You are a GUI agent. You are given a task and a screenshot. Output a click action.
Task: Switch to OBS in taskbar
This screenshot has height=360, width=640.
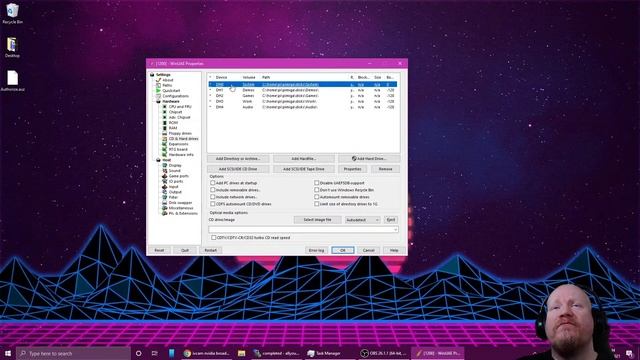click(384, 353)
